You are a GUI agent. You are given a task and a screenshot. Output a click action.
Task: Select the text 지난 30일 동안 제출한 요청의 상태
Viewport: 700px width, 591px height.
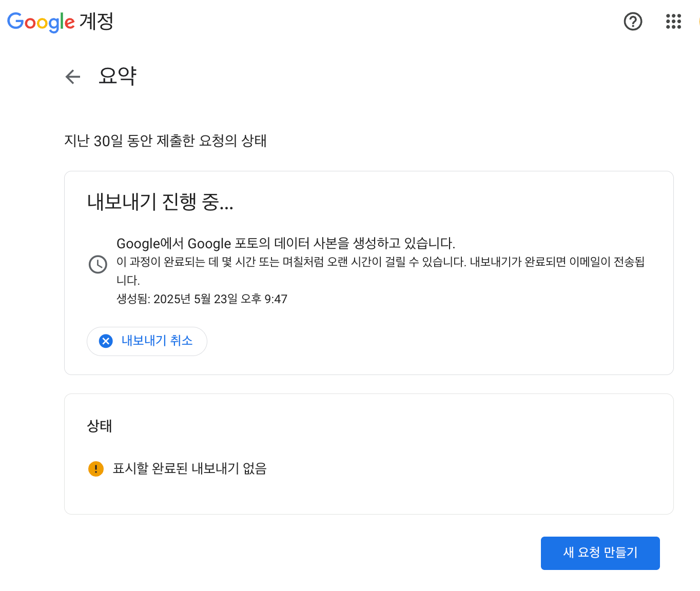[165, 141]
